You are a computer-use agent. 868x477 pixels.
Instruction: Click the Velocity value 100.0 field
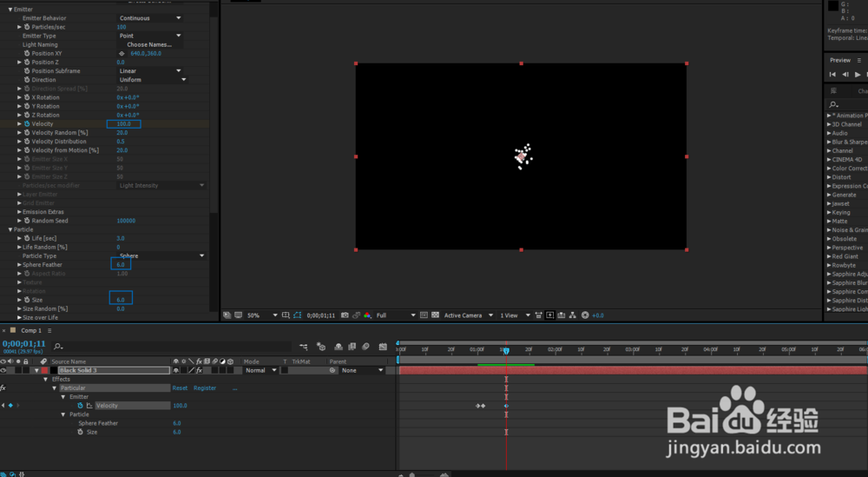[x=123, y=124]
